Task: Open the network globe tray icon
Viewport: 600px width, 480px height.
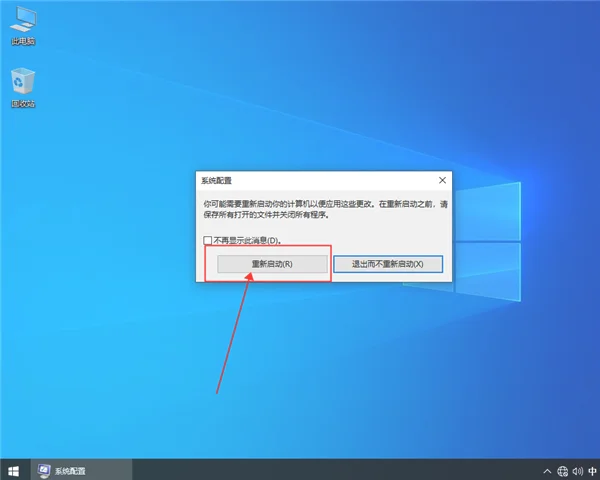Action: coord(562,471)
